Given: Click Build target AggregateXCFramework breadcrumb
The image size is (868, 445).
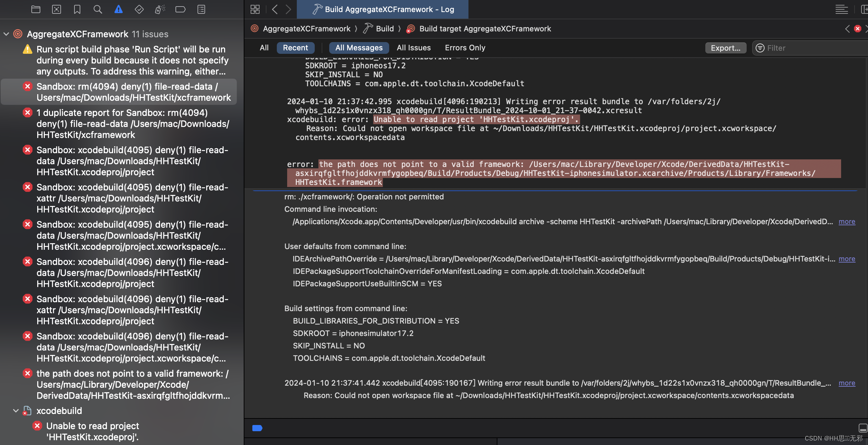Looking at the screenshot, I should coord(485,29).
